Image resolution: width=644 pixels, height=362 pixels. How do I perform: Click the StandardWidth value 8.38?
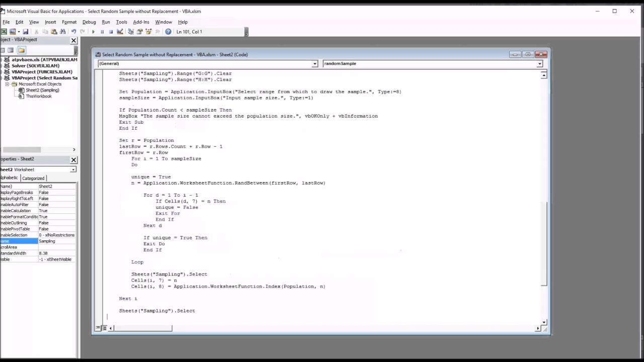click(57, 253)
